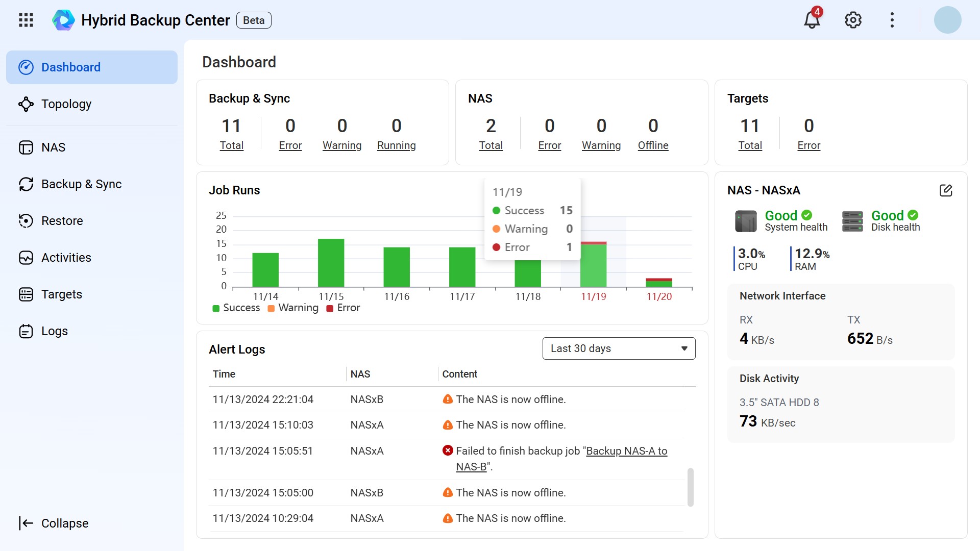This screenshot has width=980, height=551.
Task: Click the Activities waveform icon
Action: 26,258
